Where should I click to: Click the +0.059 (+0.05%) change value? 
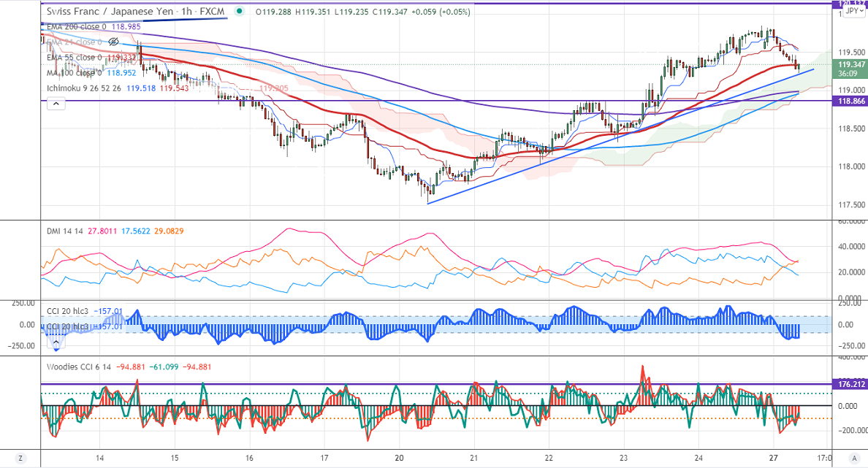click(x=441, y=11)
